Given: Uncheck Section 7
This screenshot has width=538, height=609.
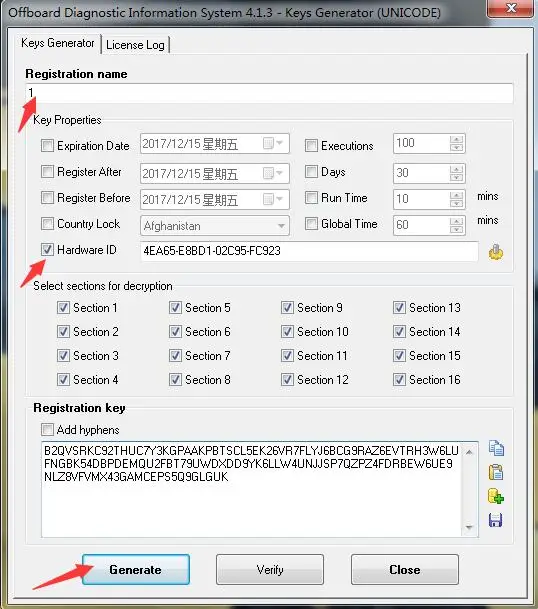Looking at the screenshot, I should click(175, 355).
